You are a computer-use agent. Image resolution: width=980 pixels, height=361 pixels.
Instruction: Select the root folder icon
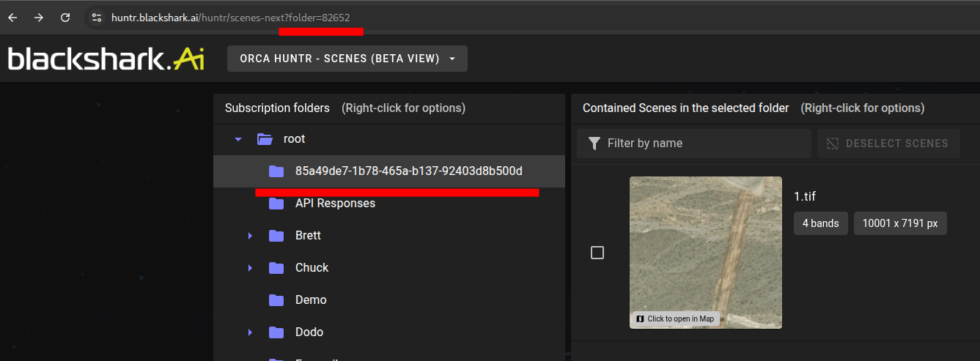(x=265, y=139)
